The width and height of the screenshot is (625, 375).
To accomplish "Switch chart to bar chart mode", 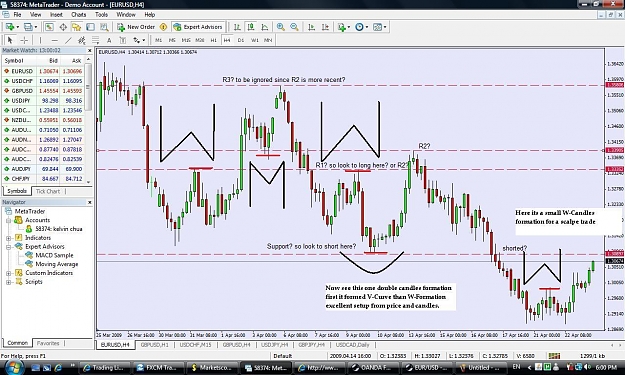I will tap(237, 27).
